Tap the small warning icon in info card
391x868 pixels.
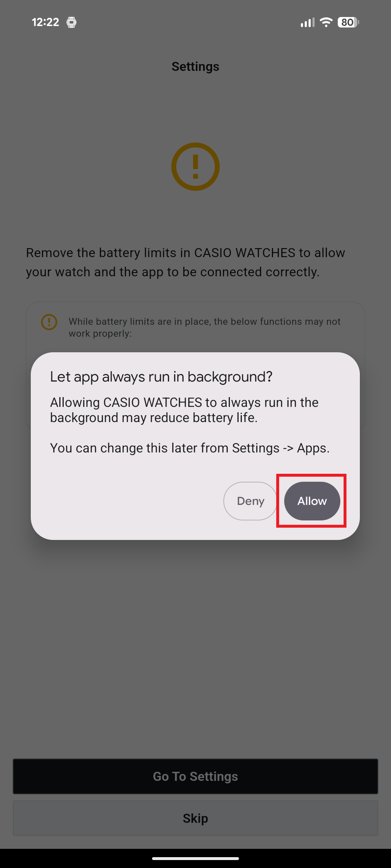coord(49,322)
